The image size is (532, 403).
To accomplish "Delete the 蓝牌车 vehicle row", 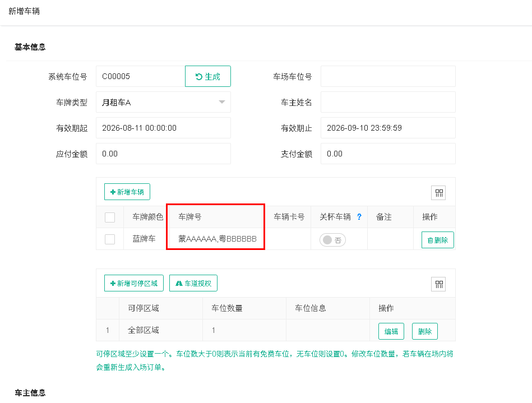I will (437, 240).
